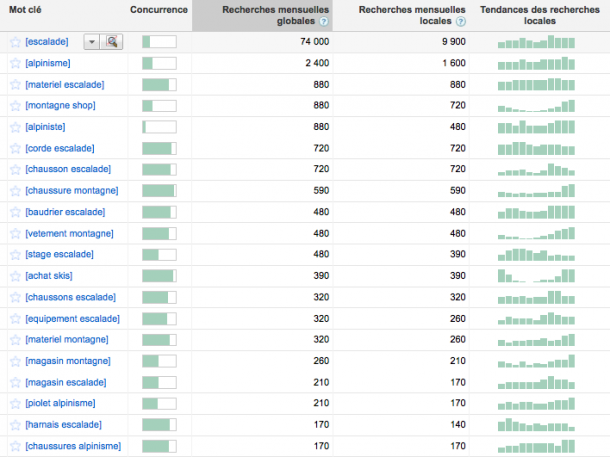
Task: Toggle star for [chaussons escalade]
Action: 15,298
